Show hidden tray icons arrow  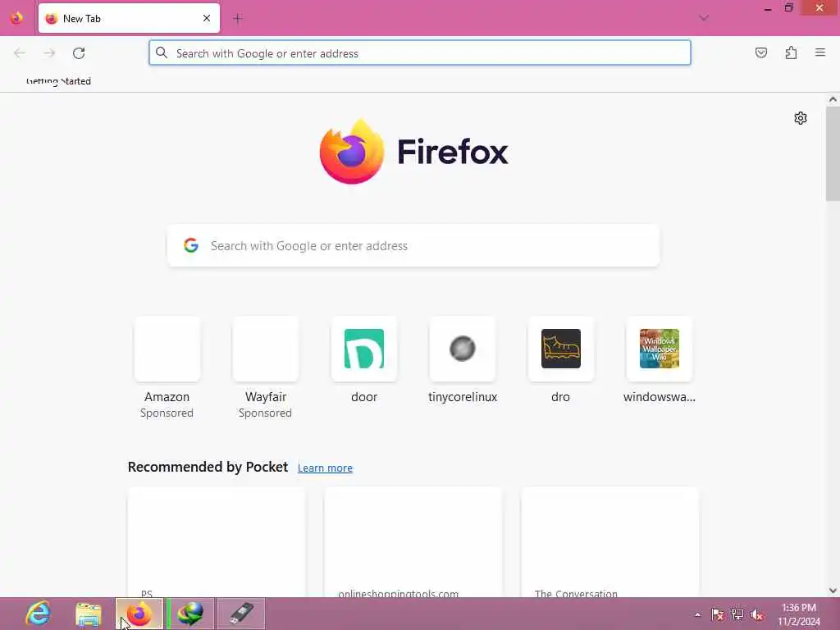pyautogui.click(x=697, y=614)
